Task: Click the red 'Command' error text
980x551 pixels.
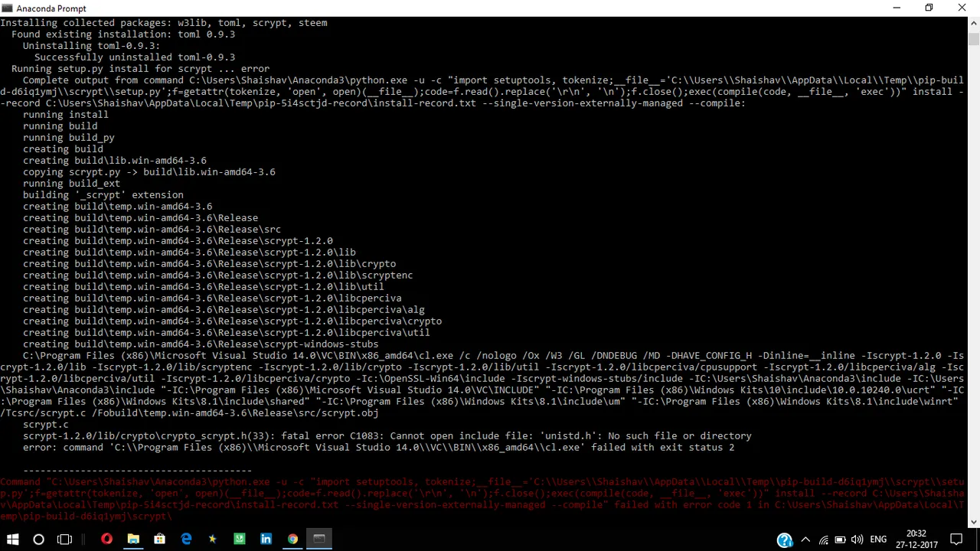Action: [482, 499]
